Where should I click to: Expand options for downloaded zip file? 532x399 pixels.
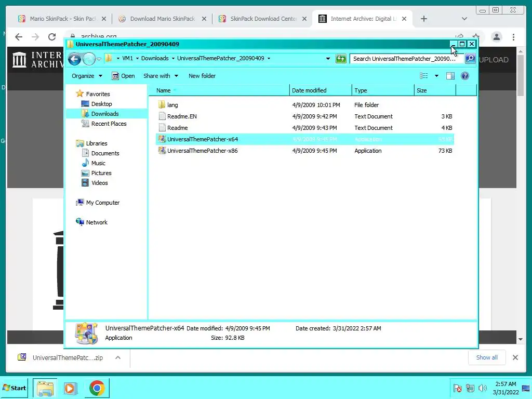[118, 357]
